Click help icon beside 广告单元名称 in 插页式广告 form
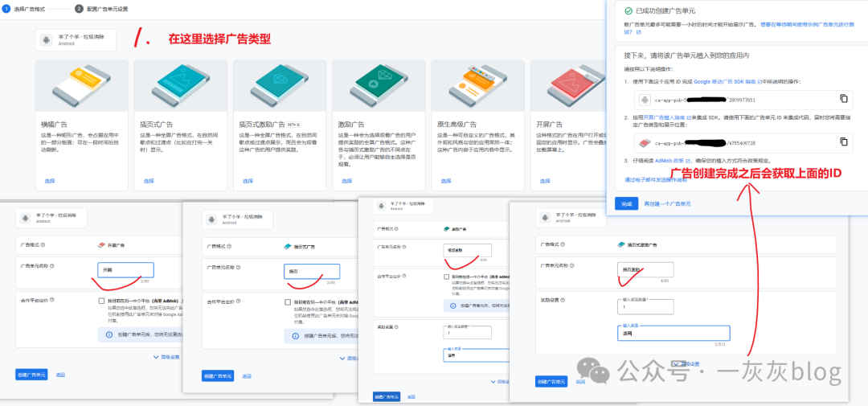This screenshot has width=868, height=406. click(239, 267)
